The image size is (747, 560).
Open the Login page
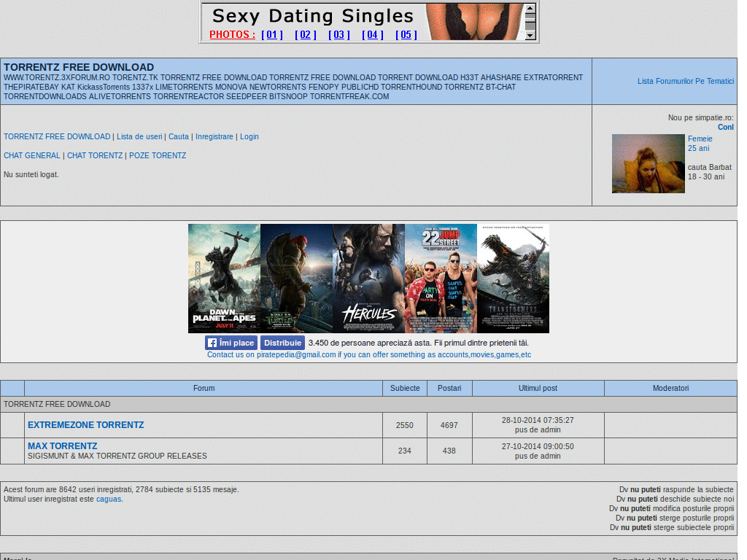249,136
